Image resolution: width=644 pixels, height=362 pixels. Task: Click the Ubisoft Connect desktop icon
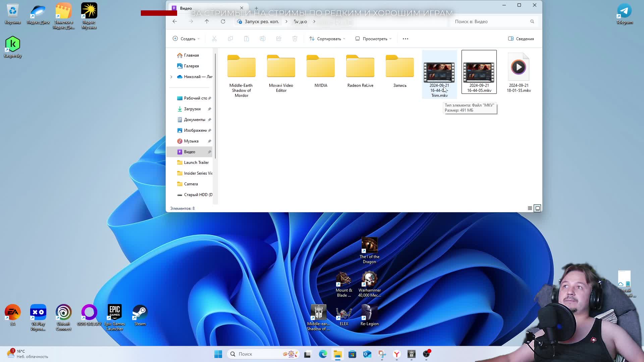(63, 318)
